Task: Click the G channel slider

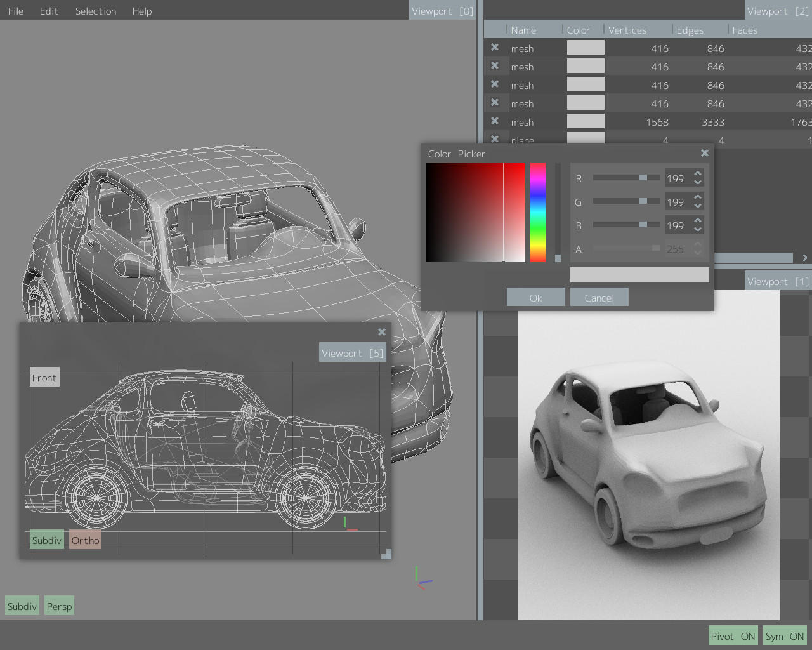Action: pos(626,201)
